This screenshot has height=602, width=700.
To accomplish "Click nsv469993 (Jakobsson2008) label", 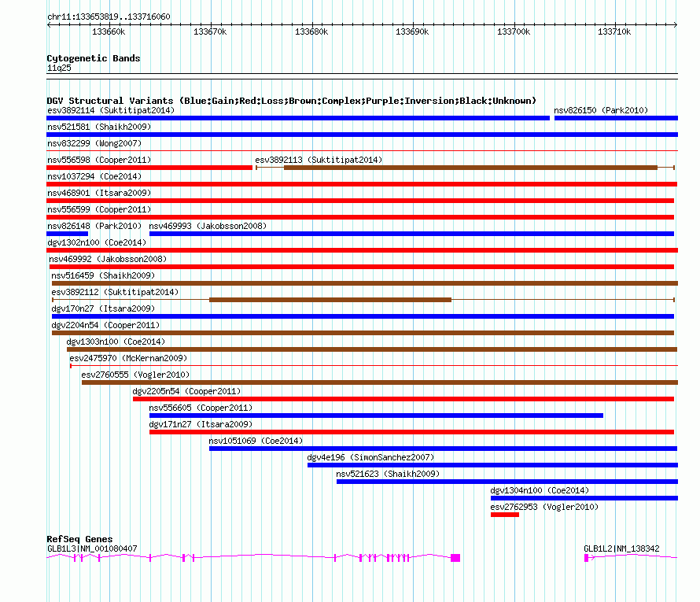I will 208,226.
